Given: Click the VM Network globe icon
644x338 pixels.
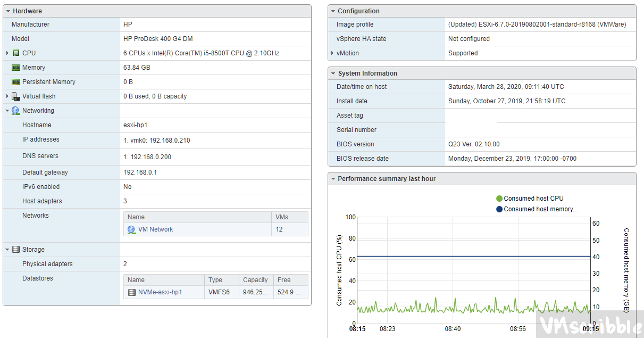Looking at the screenshot, I should pyautogui.click(x=131, y=229).
